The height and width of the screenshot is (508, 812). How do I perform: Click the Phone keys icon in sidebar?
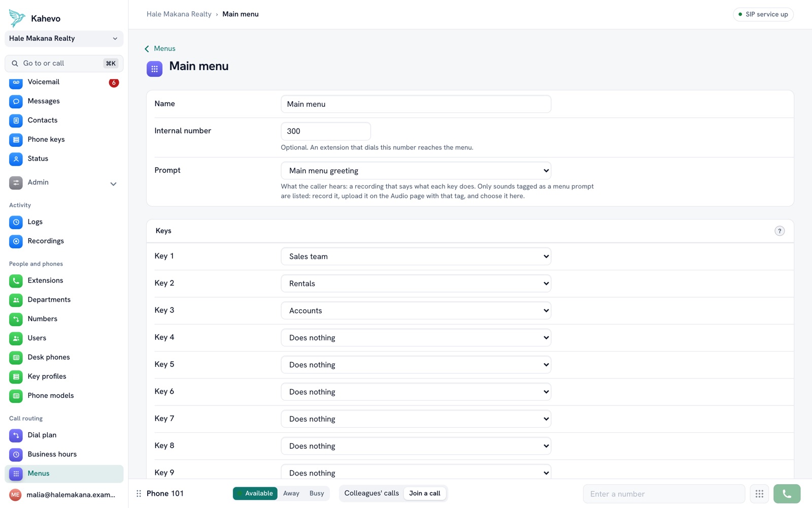coord(16,140)
